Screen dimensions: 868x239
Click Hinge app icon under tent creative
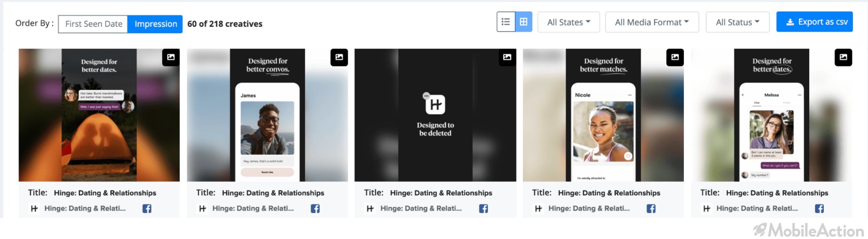(34, 209)
